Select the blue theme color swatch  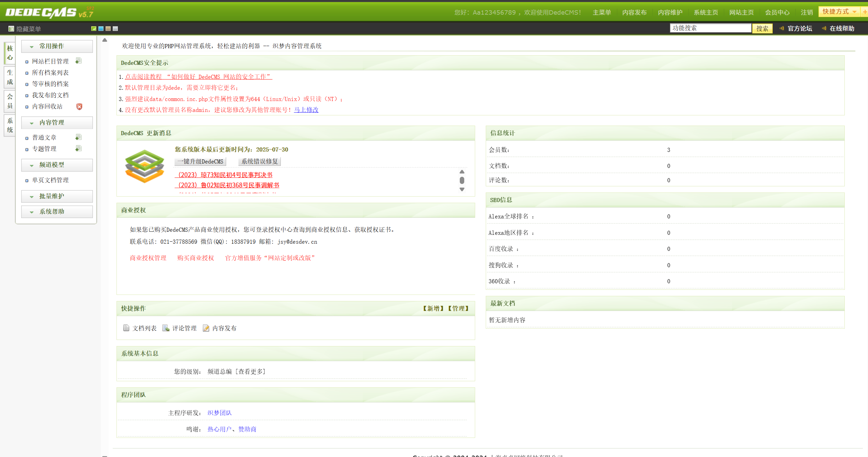(x=101, y=29)
